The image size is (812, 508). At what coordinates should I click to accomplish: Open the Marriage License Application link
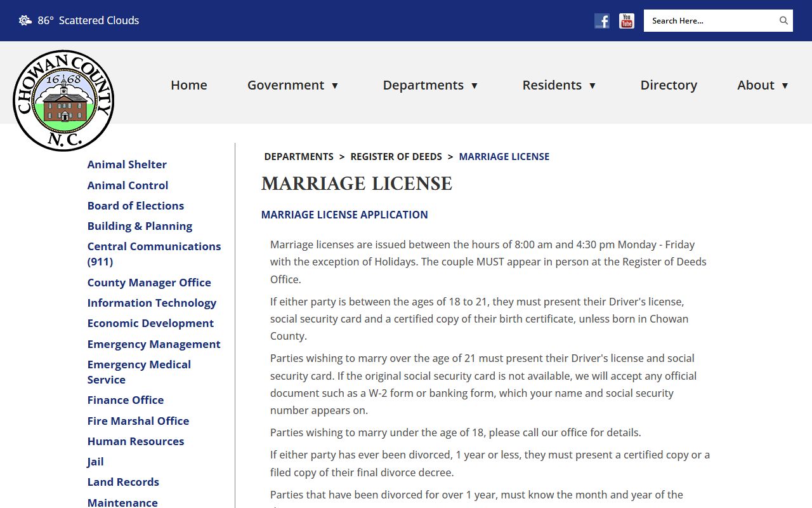[x=344, y=215]
